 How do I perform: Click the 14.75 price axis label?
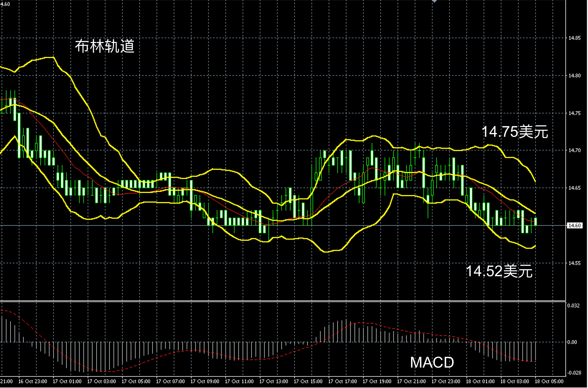point(574,113)
